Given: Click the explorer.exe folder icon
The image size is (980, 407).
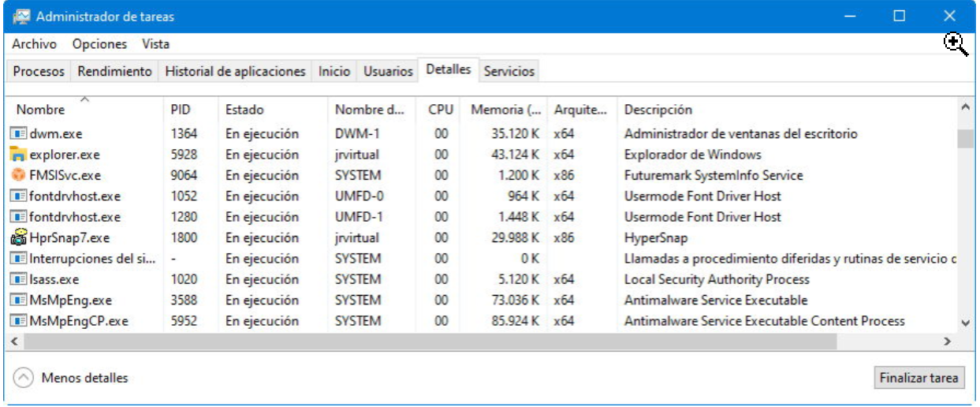Looking at the screenshot, I should (19, 155).
